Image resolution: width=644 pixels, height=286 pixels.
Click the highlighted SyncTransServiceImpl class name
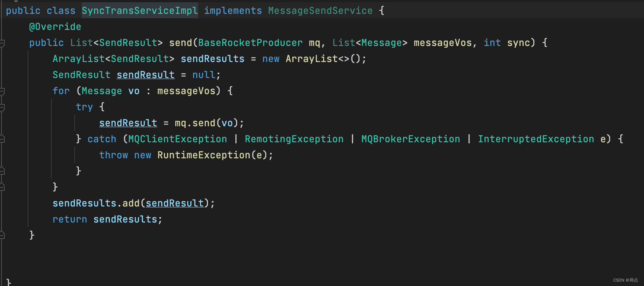pos(140,11)
